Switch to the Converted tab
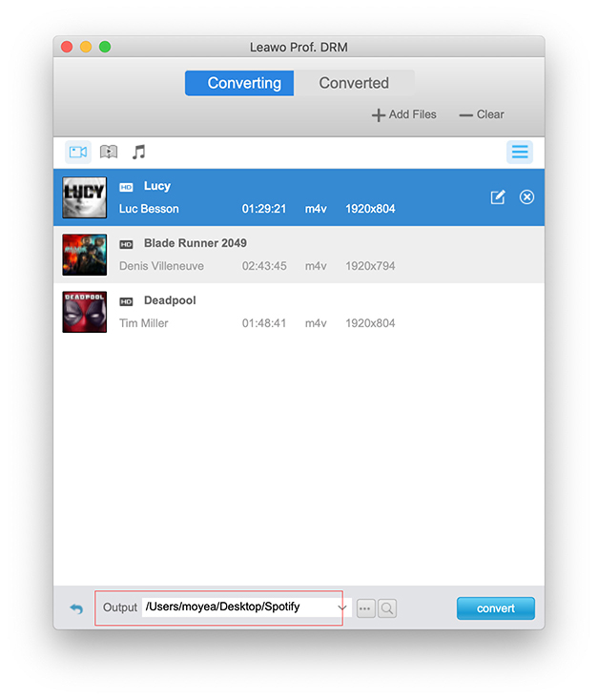Image resolution: width=598 pixels, height=700 pixels. (354, 83)
